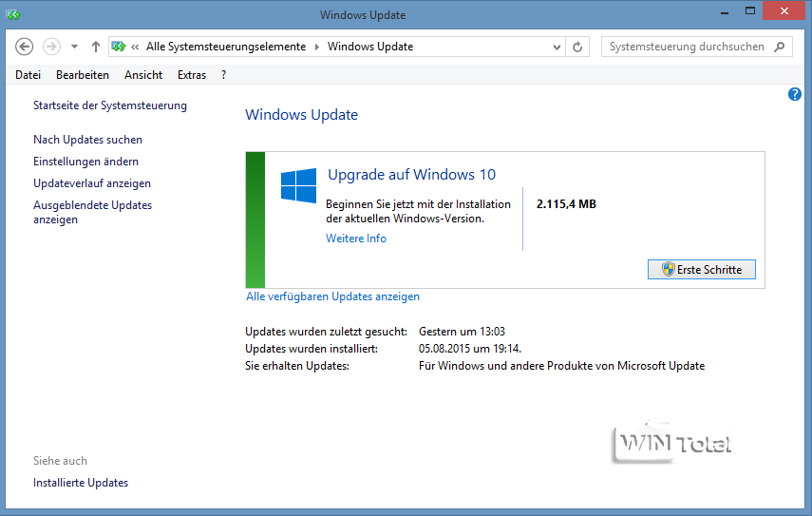Click the forward navigation arrow
This screenshot has width=812, height=516.
(x=51, y=47)
